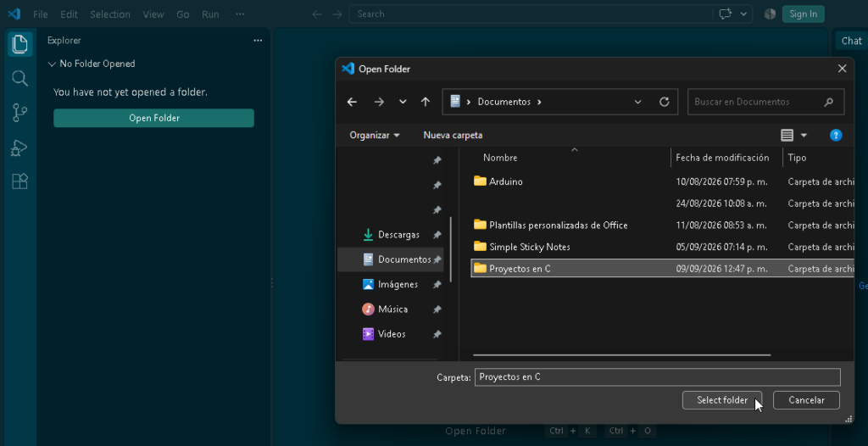Click the Arduino folder icon

tap(480, 181)
